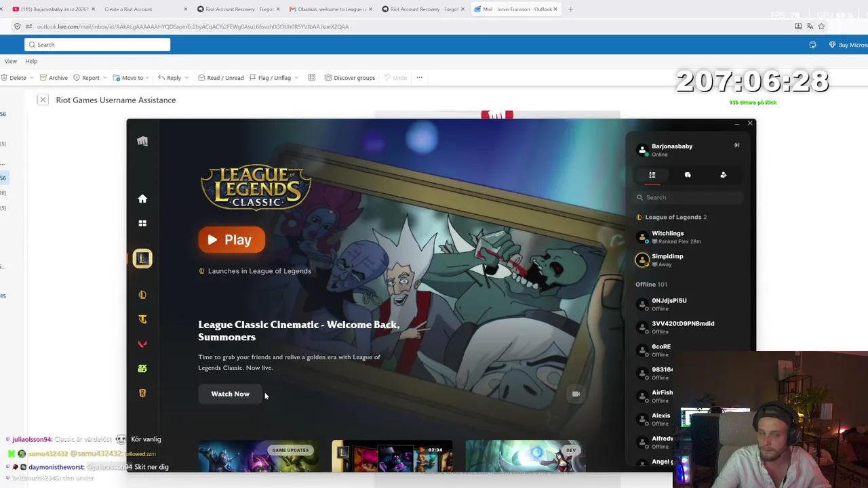
Task: Open the View menu in Outlook
Action: tap(11, 61)
